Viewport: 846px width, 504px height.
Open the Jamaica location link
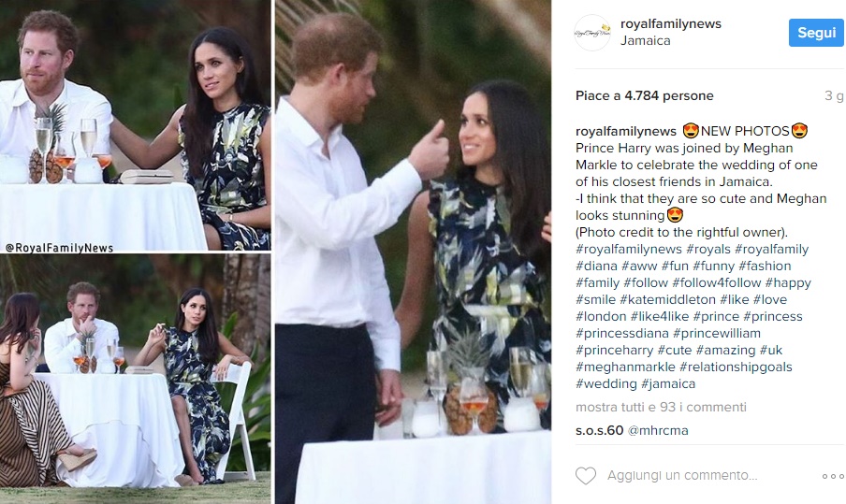click(x=647, y=42)
